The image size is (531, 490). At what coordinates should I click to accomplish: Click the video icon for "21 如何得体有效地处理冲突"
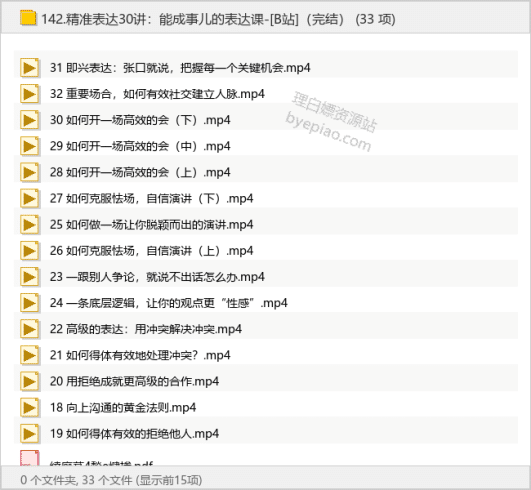[29, 355]
